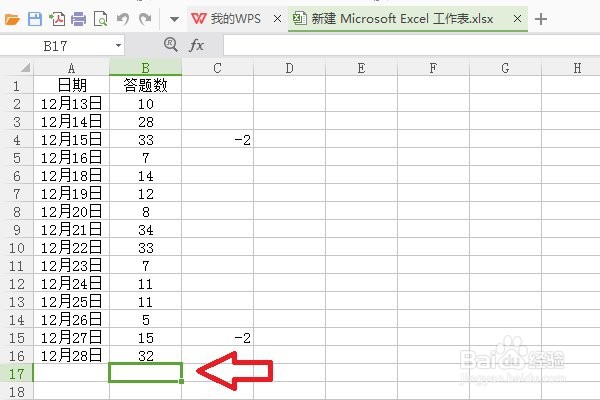
Task: Click the cell 12月14日
Action: point(72,121)
